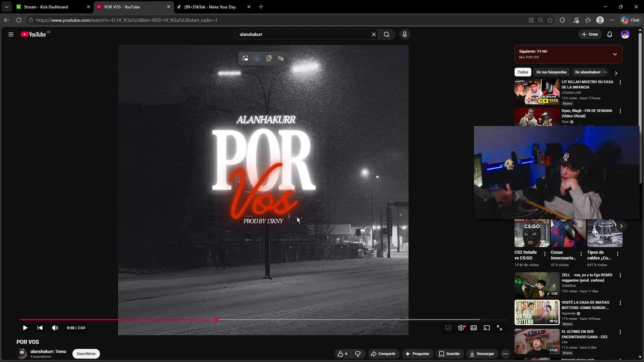Open the Crear menu button
Viewport: 644px width, 362px height.
[x=590, y=34]
